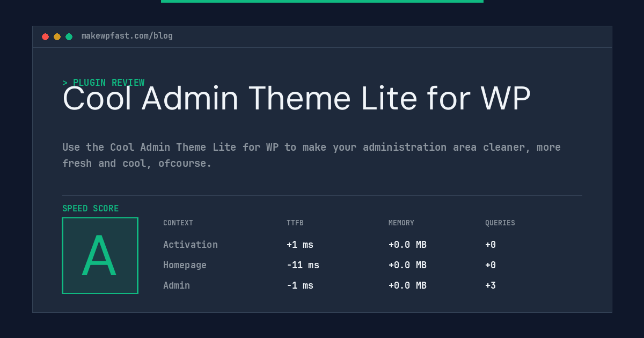Screen dimensions: 644x338
Task: Click the Activation TTFB value +1 ms
Action: pos(300,245)
